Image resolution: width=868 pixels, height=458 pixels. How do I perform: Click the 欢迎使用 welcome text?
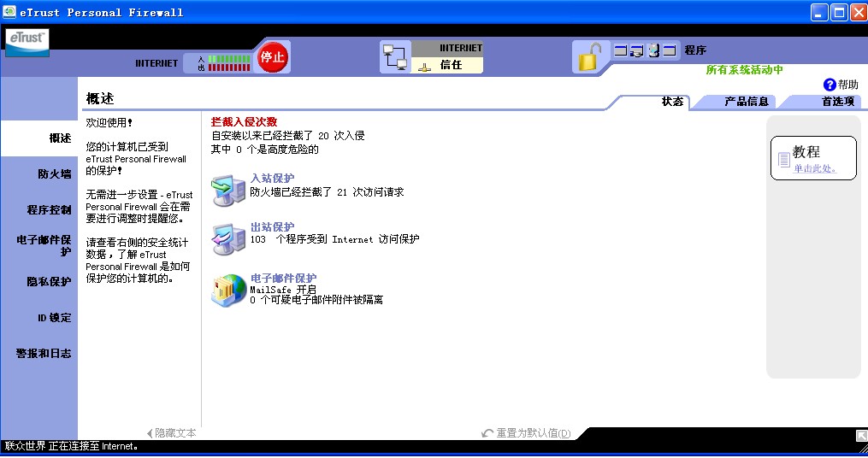click(x=109, y=123)
